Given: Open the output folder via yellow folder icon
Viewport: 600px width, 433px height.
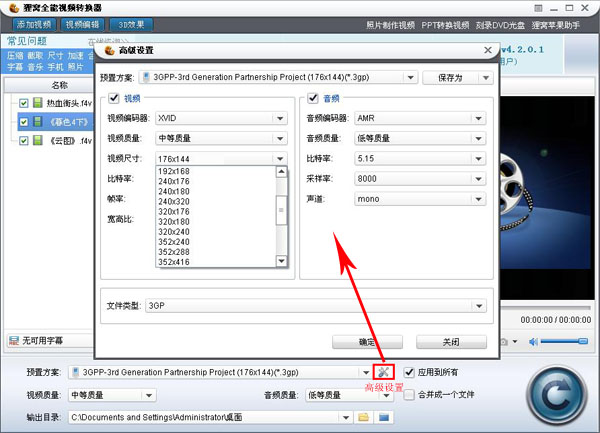Looking at the screenshot, I should click(x=364, y=417).
